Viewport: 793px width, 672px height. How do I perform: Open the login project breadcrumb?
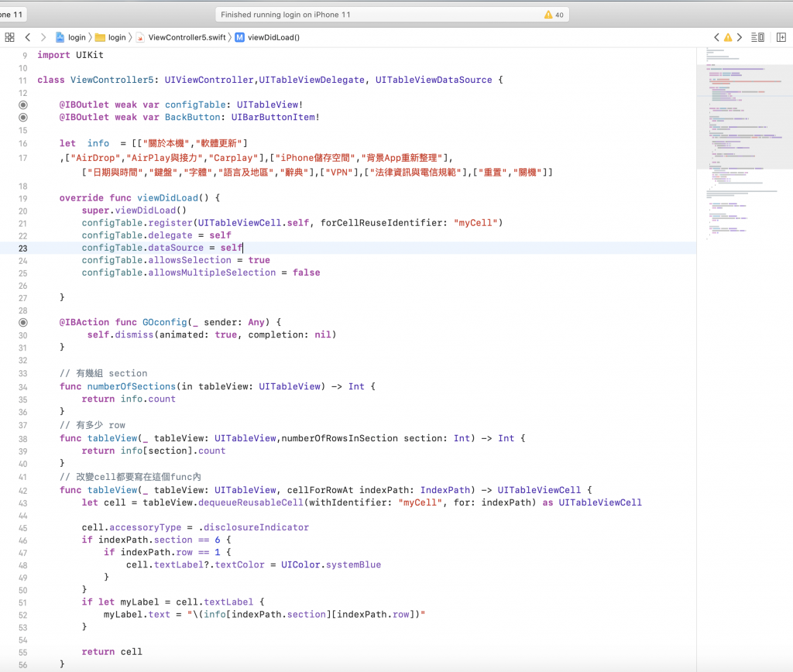[77, 37]
